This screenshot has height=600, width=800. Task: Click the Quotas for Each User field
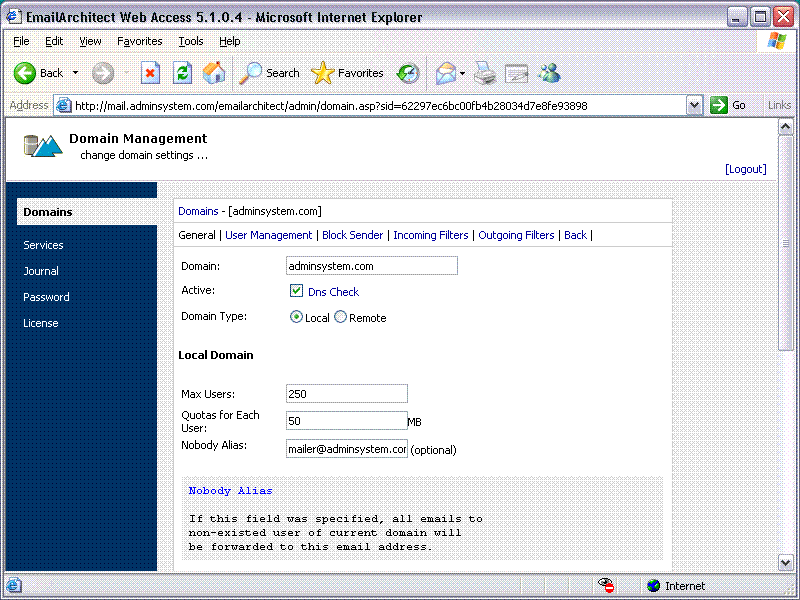(346, 421)
